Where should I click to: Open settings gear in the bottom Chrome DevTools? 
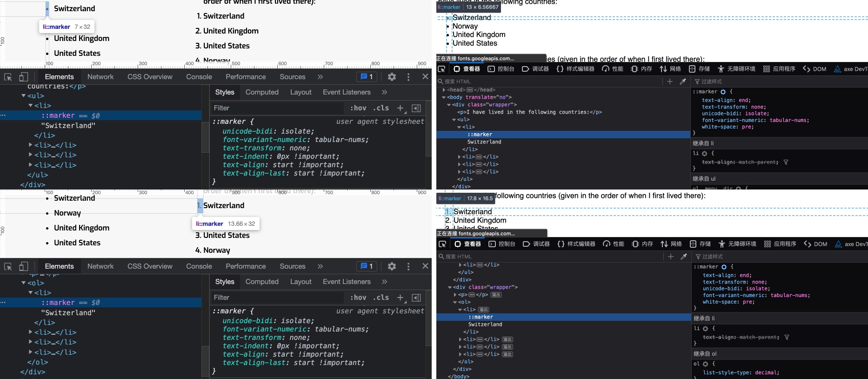coord(392,266)
